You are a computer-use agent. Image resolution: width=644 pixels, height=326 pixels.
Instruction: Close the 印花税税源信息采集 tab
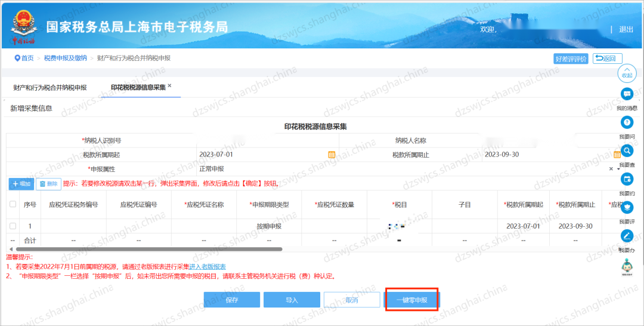(x=169, y=85)
